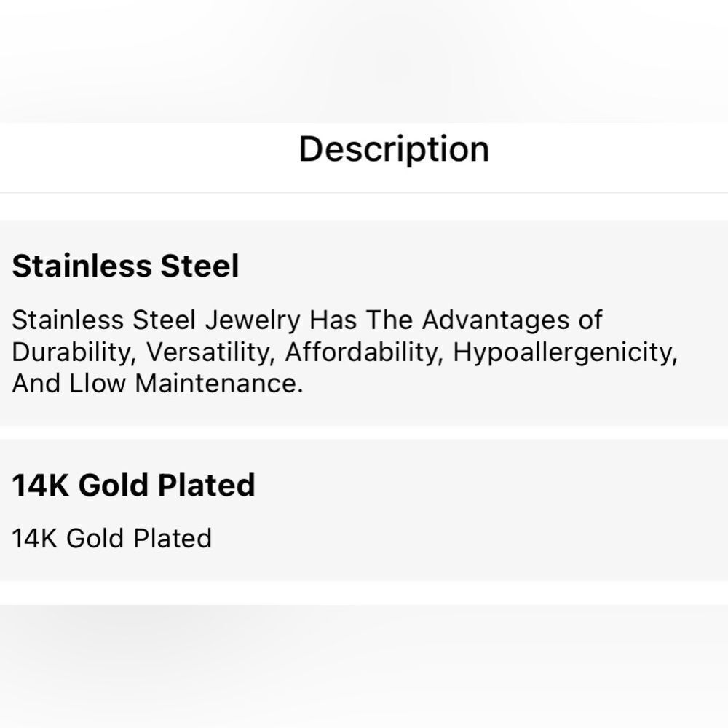The width and height of the screenshot is (728, 728).
Task: Click the divider line under Description
Action: point(364,193)
